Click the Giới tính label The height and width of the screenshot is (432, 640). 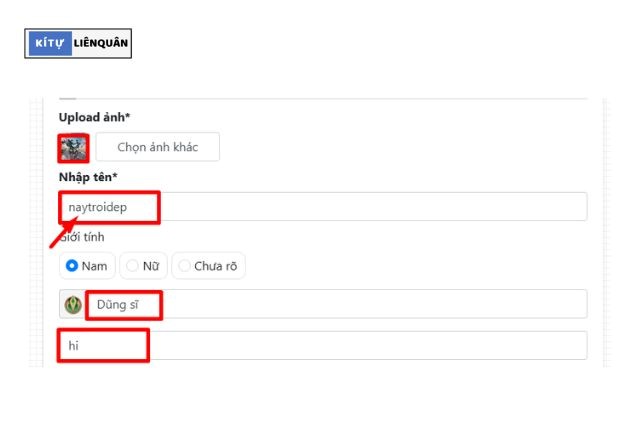(x=82, y=238)
